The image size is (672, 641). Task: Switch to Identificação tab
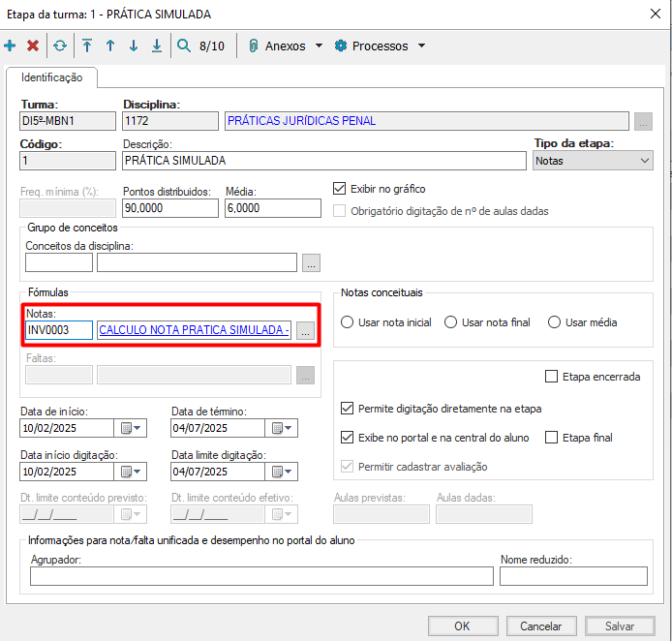point(52,77)
